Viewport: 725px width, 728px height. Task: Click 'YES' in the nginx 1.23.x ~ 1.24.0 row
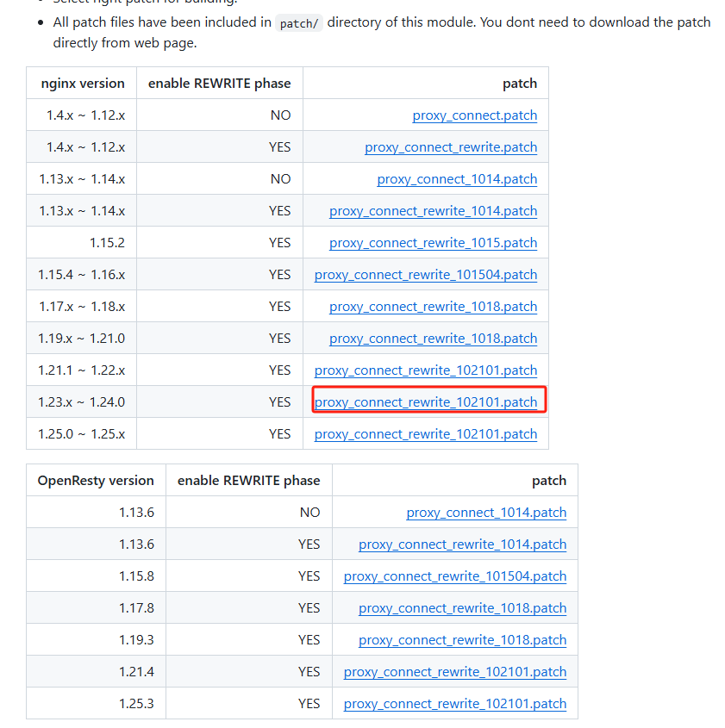point(279,402)
